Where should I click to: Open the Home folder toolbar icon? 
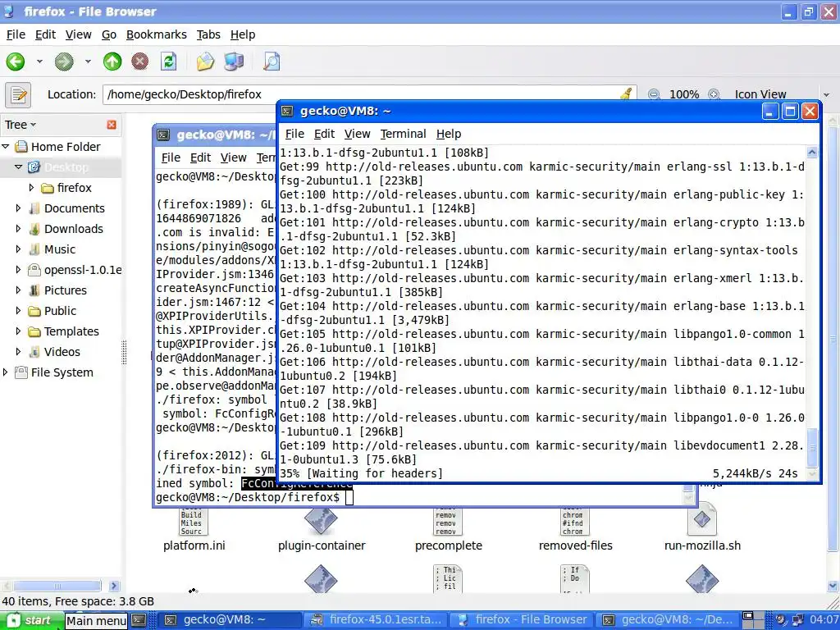[x=205, y=62]
